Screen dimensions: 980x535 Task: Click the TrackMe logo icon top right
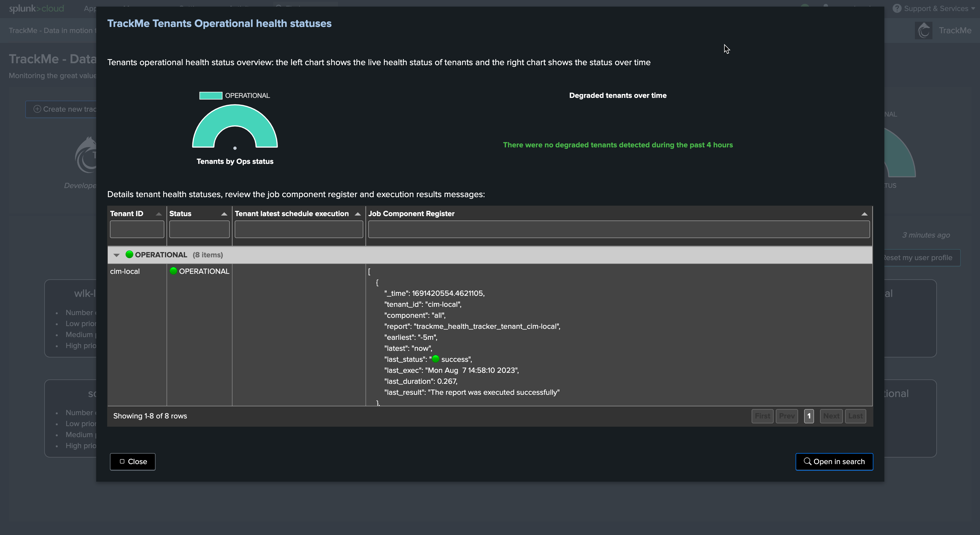(x=923, y=31)
